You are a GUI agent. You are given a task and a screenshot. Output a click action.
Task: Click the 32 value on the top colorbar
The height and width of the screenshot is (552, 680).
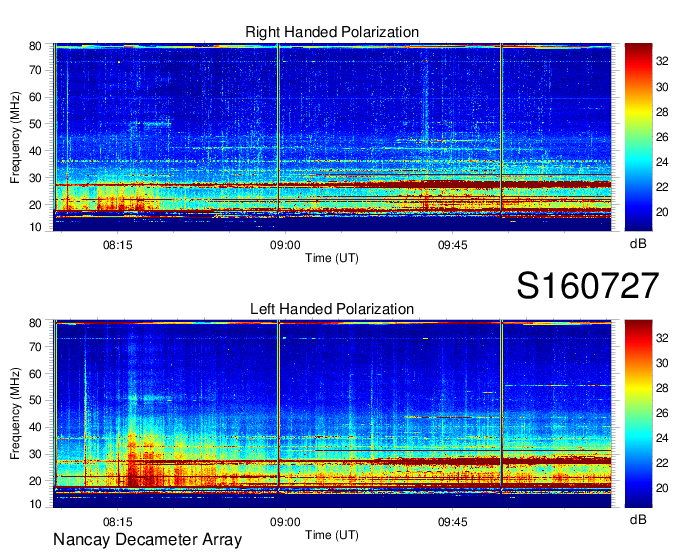[x=662, y=62]
